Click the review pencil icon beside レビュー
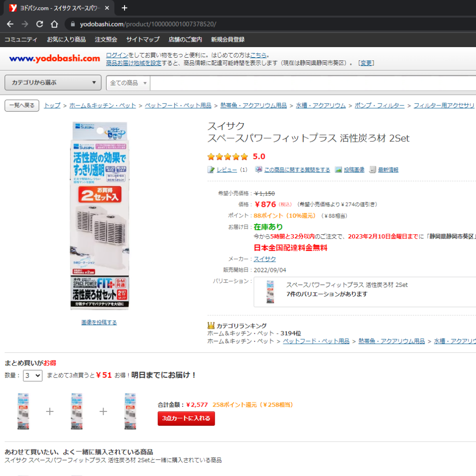Screen dimensions: 476x476 (211, 170)
